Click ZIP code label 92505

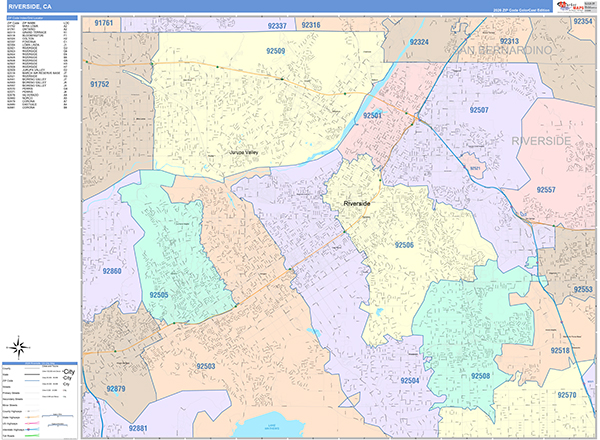(159, 295)
